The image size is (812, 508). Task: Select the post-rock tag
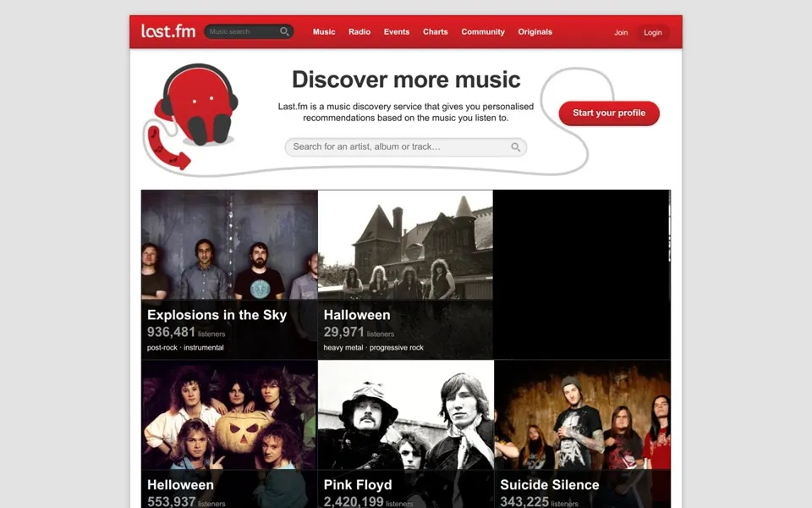162,348
